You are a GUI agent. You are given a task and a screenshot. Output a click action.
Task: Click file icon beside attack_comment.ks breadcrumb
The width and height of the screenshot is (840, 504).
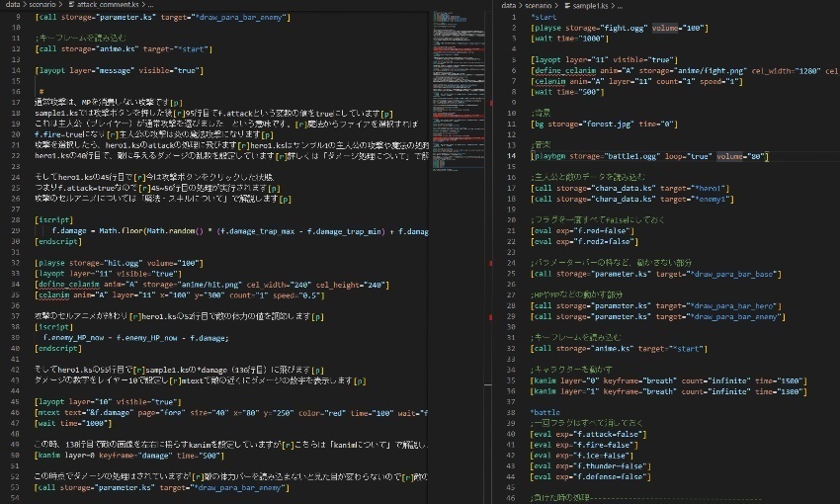(71, 4)
